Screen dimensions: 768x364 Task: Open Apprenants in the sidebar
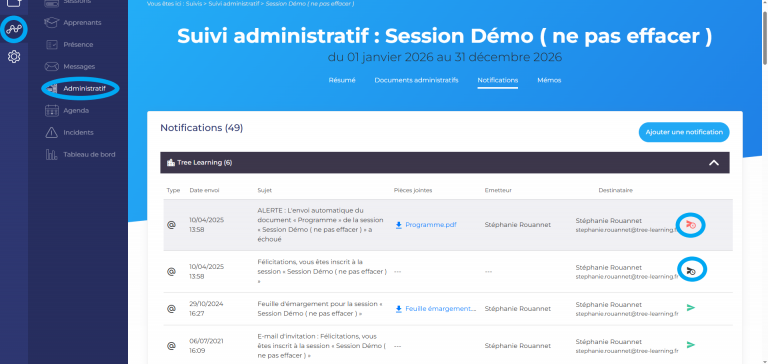click(x=82, y=23)
